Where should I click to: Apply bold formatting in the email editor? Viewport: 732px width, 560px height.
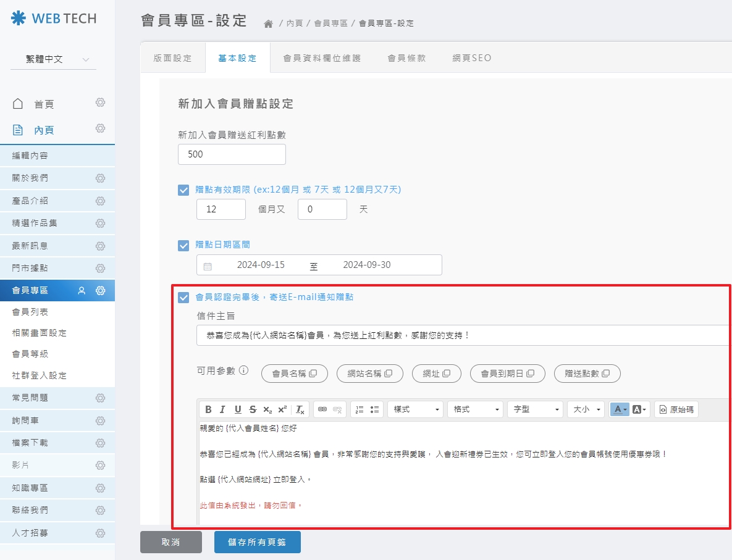208,409
